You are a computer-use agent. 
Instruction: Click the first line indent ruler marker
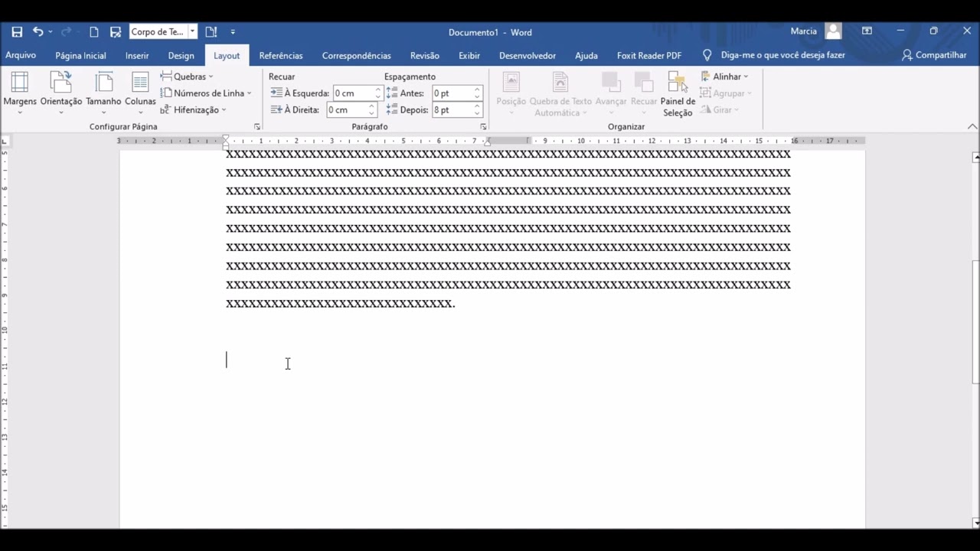tap(226, 138)
